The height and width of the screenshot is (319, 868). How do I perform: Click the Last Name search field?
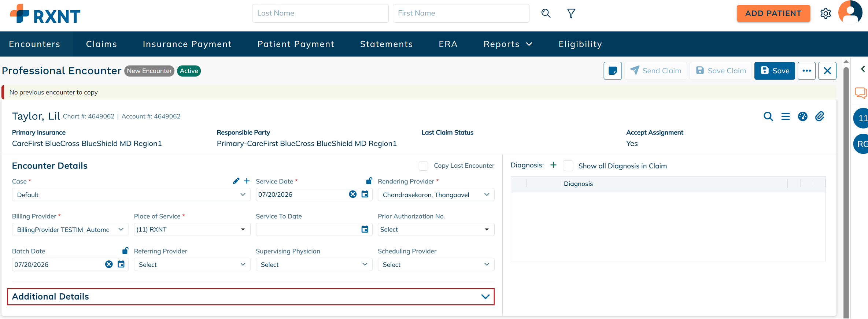tap(320, 14)
